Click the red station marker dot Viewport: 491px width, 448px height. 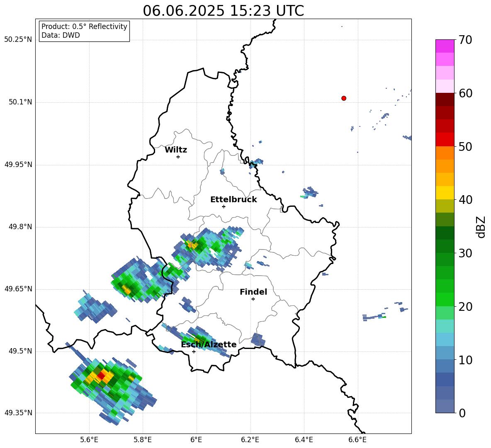click(343, 98)
